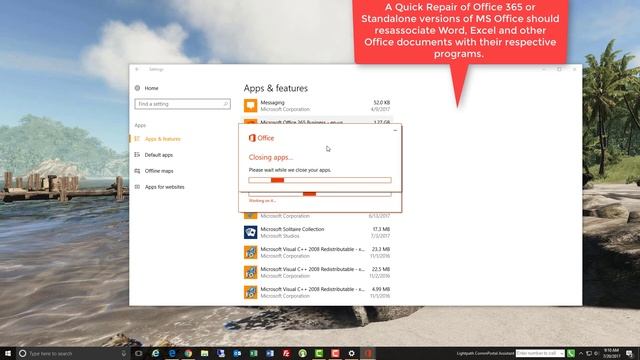640x360 pixels.
Task: Click the taskbar clock showing 9:10 AM
Action: (611, 353)
